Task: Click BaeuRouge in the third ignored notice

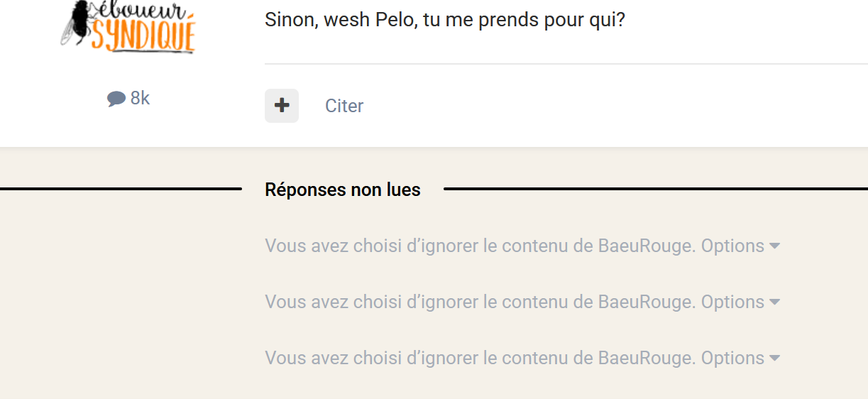Action: (645, 358)
